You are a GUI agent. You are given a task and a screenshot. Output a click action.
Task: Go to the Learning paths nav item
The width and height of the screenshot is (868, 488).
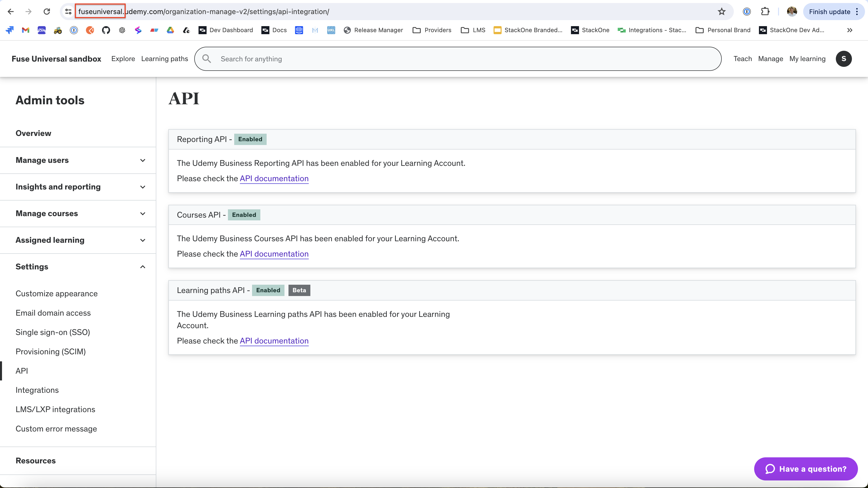click(x=164, y=59)
